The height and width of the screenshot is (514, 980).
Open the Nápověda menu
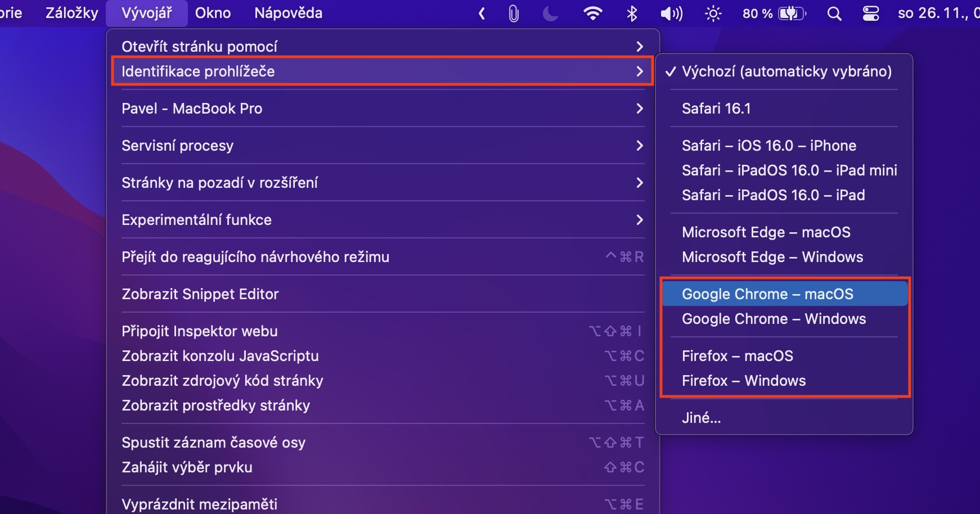289,13
